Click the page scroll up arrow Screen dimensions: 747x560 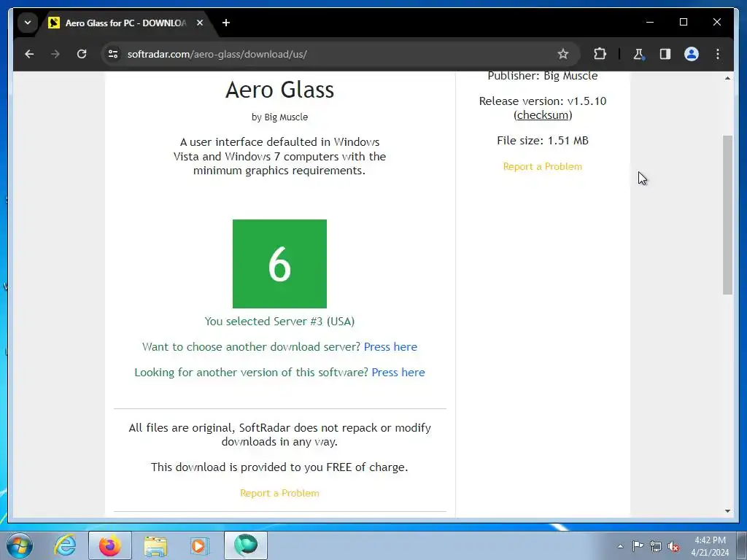coord(727,78)
